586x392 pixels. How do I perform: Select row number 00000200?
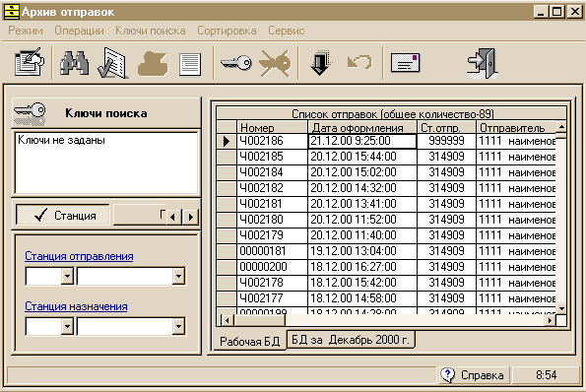click(x=272, y=267)
